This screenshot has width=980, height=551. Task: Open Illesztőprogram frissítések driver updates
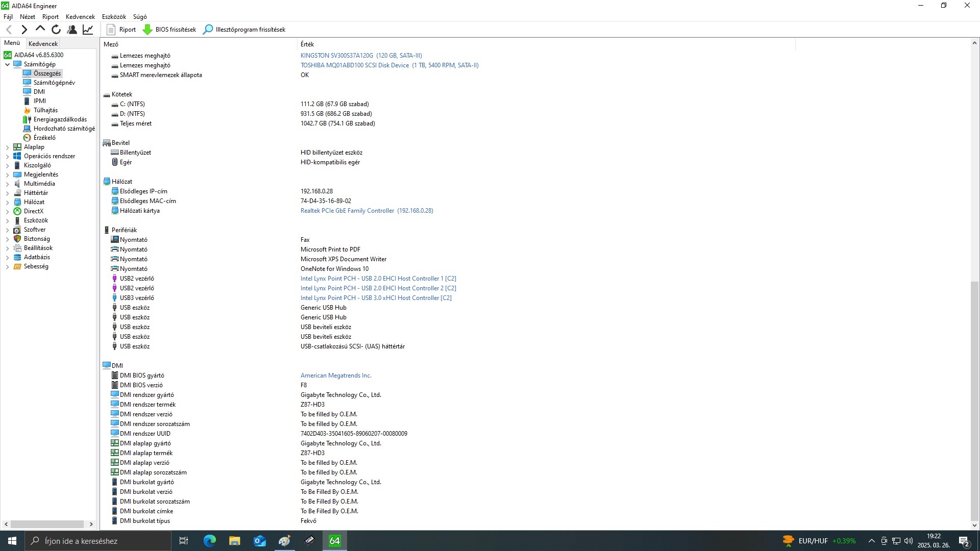pyautogui.click(x=244, y=30)
